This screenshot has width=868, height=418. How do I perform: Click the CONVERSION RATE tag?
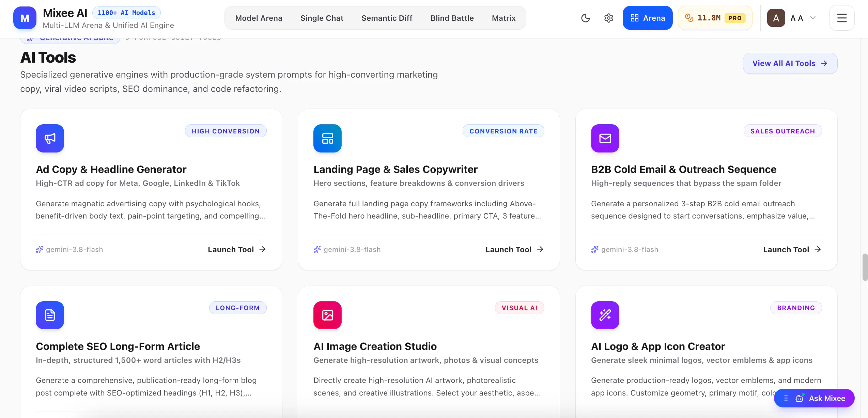[x=503, y=131]
